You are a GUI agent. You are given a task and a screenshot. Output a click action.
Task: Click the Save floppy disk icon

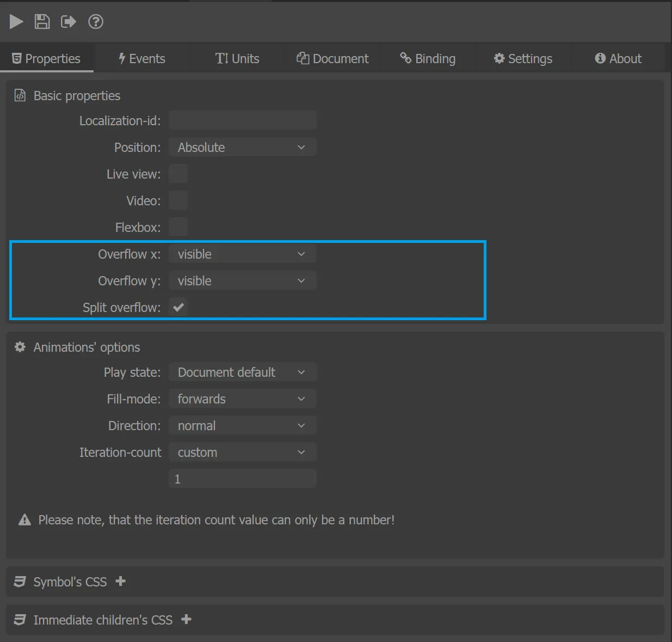[x=42, y=22]
